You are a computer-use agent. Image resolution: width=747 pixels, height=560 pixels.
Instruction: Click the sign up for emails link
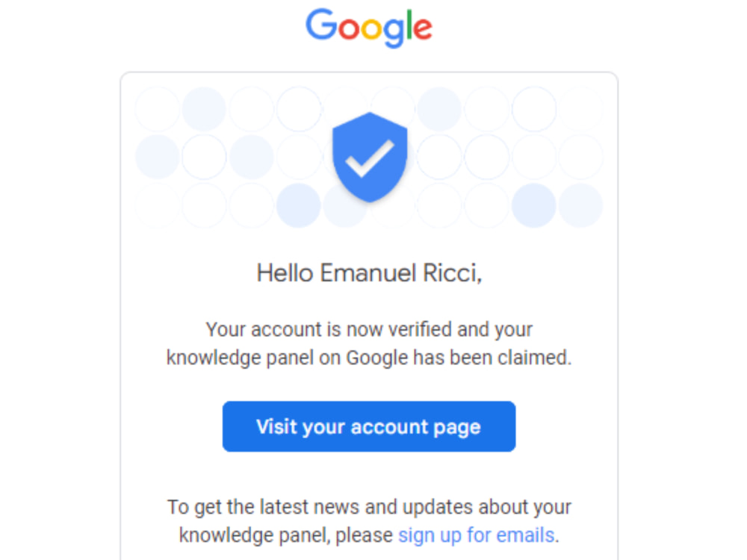[x=476, y=535]
